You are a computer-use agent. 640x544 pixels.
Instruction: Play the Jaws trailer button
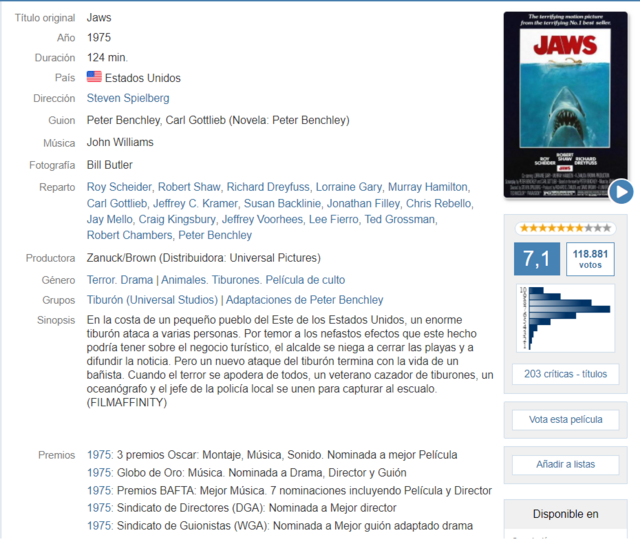(621, 191)
